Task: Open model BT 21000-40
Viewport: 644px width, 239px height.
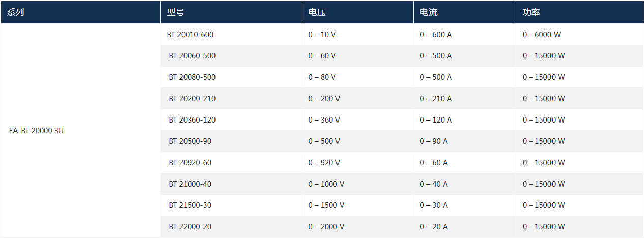Action: pyautogui.click(x=190, y=184)
